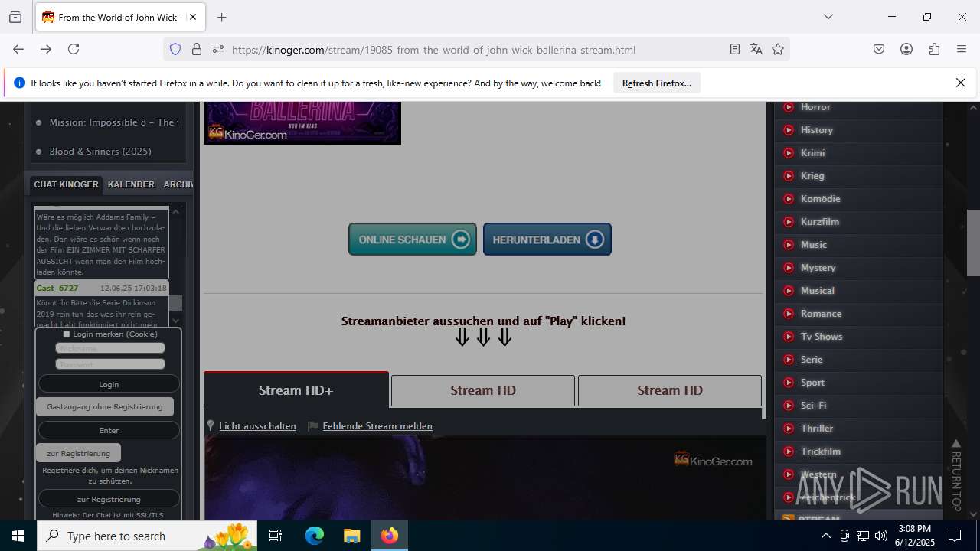Open a new browser tab
Screen dimensions: 980x551
(222, 17)
